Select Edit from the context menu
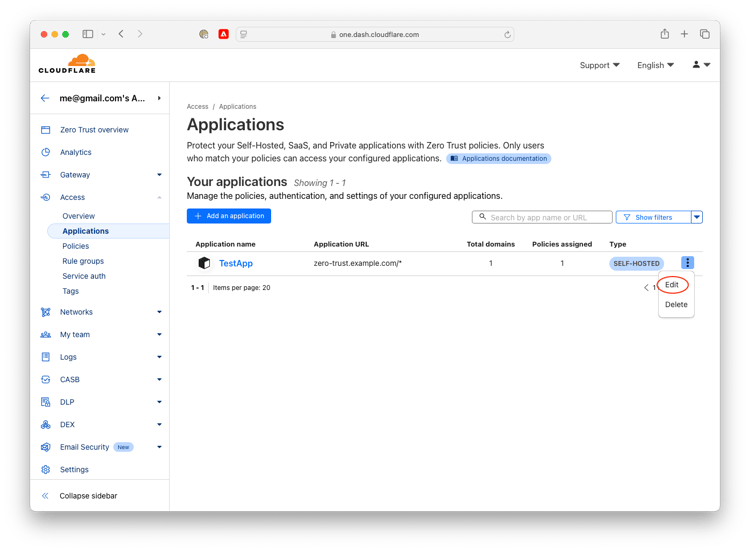Screen dimensions: 750x551 pyautogui.click(x=672, y=285)
